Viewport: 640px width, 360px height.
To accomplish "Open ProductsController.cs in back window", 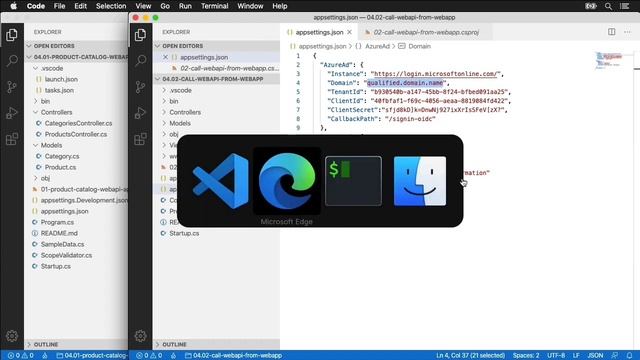I will tap(76, 134).
